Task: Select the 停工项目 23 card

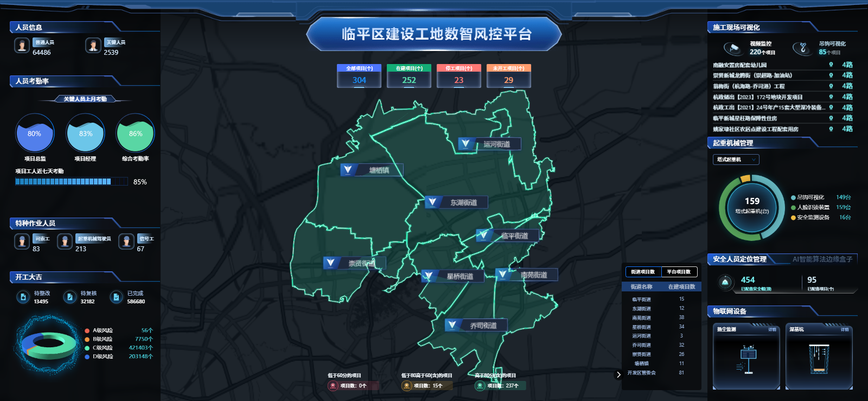Action: pyautogui.click(x=459, y=76)
